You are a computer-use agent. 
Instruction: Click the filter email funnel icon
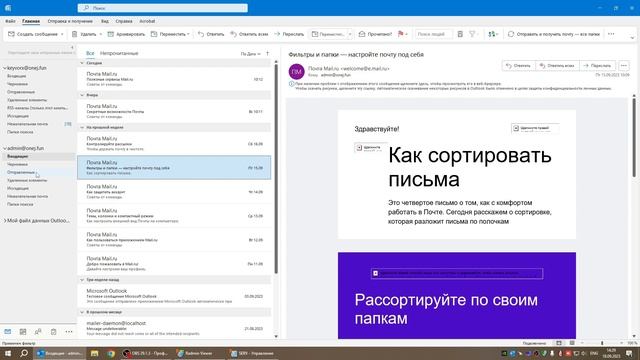point(472,34)
